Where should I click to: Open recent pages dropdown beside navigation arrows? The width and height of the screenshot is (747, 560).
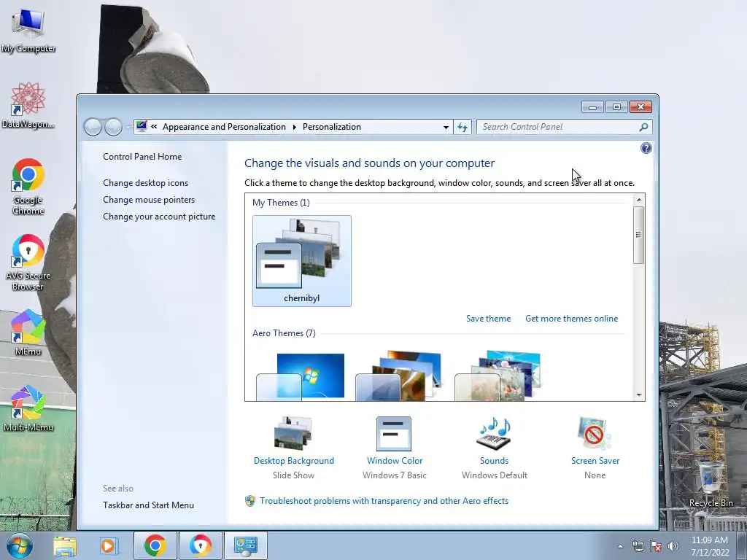coord(128,127)
